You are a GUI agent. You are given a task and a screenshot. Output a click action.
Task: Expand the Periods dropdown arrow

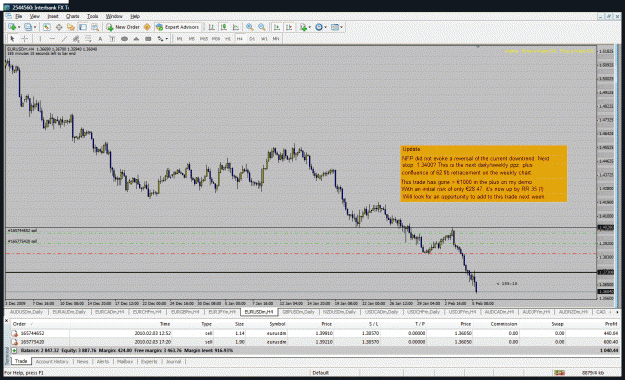pyautogui.click(x=325, y=27)
